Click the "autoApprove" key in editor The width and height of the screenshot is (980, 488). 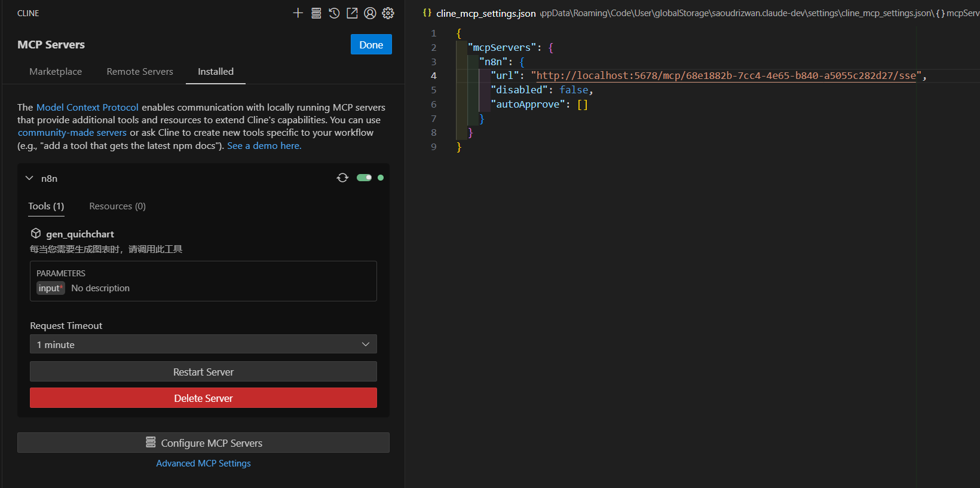(x=528, y=104)
